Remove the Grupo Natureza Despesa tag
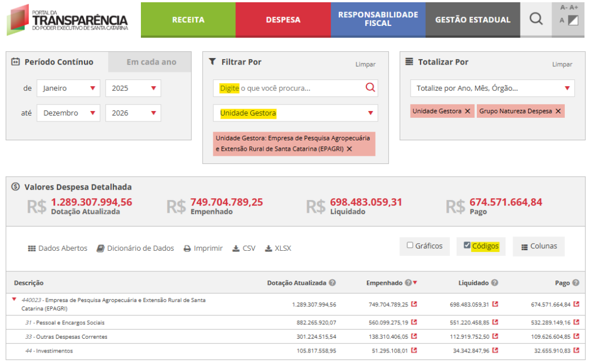The width and height of the screenshot is (589, 364). click(557, 111)
